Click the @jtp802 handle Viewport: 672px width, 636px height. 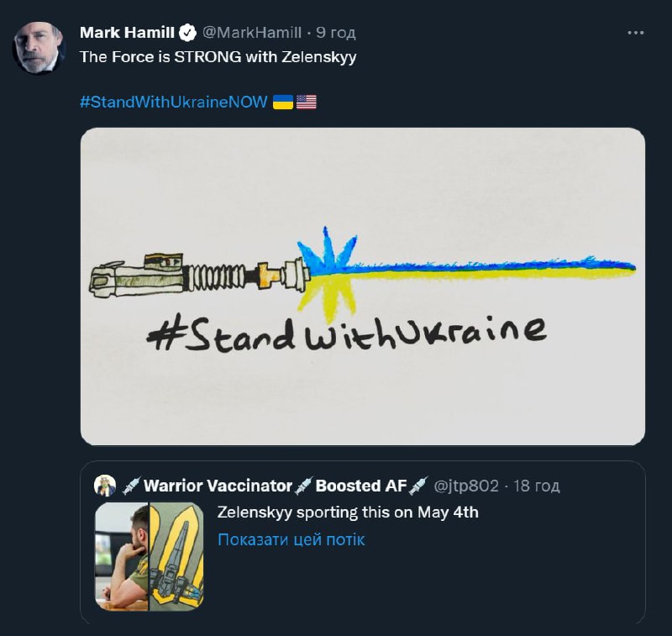coord(466,486)
